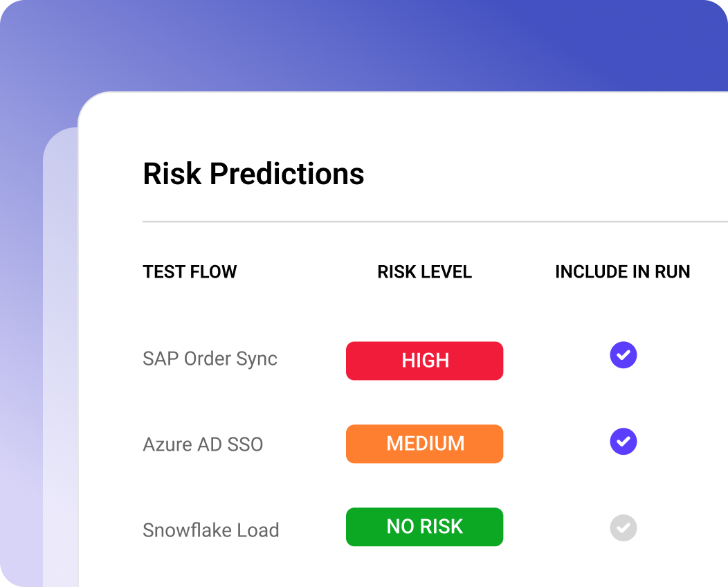This screenshot has height=587, width=728.
Task: Click the red HIGH risk badge
Action: (424, 361)
